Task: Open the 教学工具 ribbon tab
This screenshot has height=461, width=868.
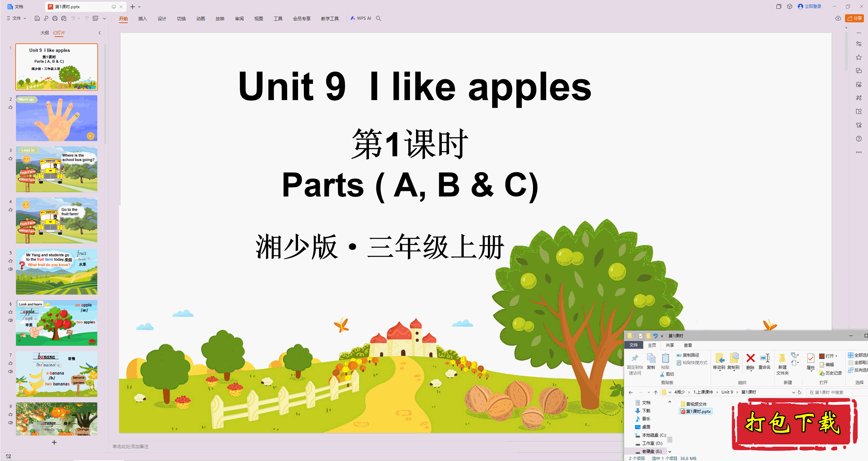Action: coord(330,19)
